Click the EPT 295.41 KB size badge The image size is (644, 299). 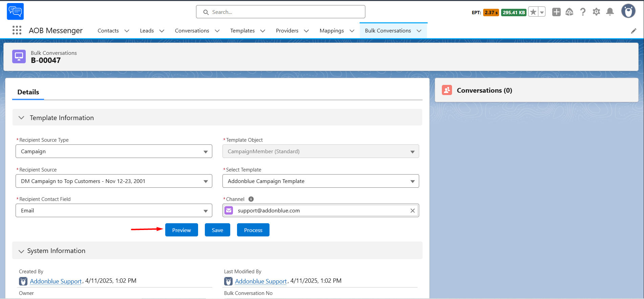pos(514,13)
